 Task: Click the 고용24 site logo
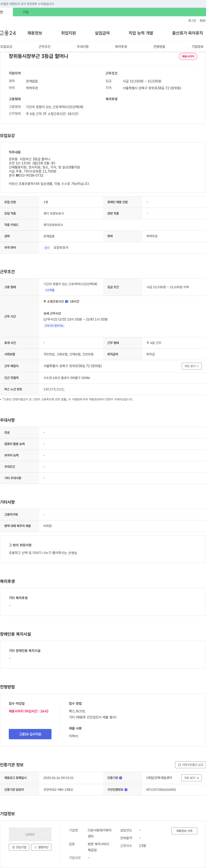point(8,33)
